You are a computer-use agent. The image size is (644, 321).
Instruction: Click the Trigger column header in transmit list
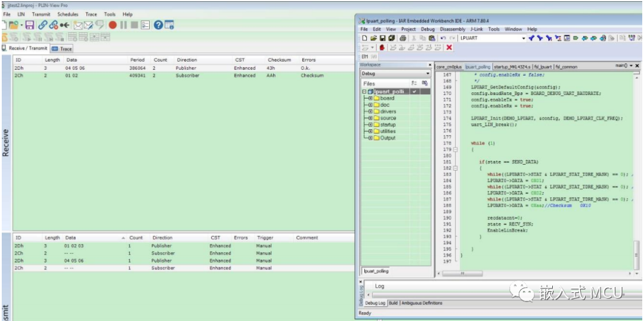pos(265,237)
